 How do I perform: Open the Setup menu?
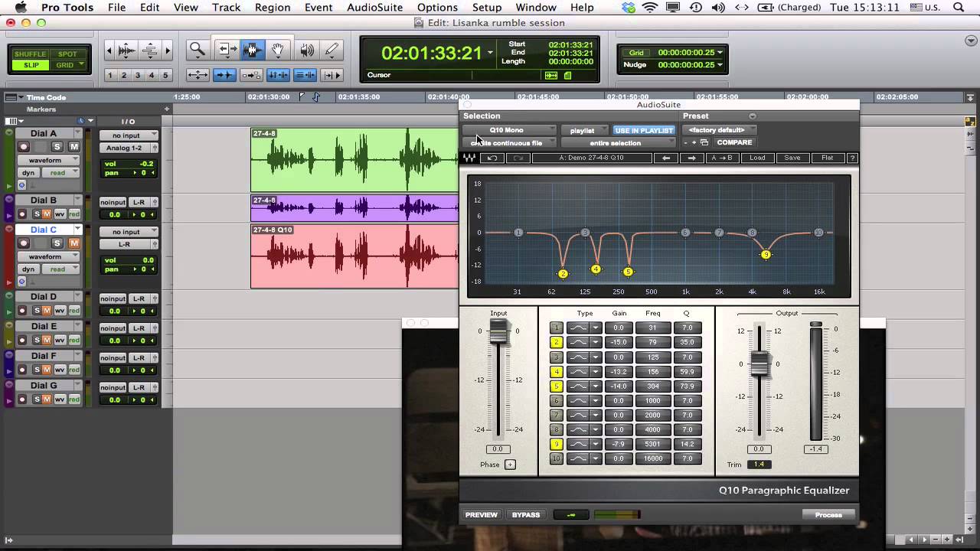click(487, 8)
